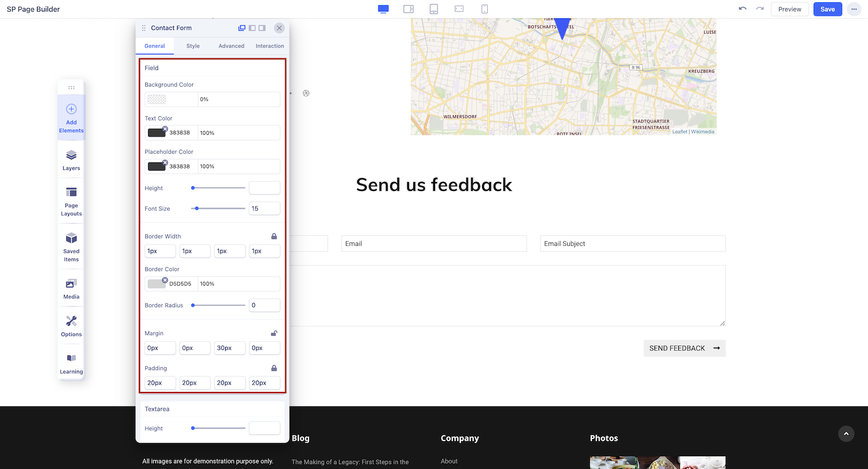
Task: Open the Options tools panel
Action: [x=71, y=326]
